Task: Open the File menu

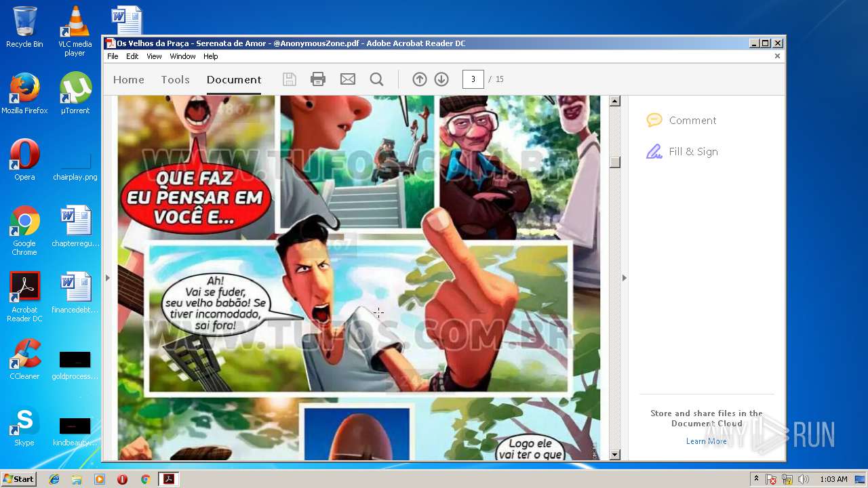Action: pos(113,56)
